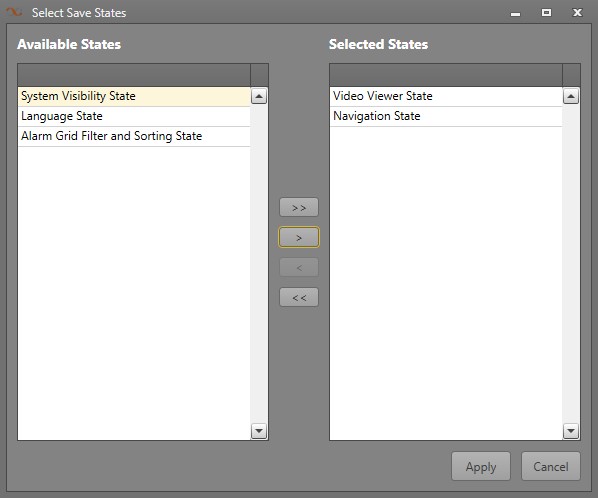598x498 pixels.
Task: Select Navigation State in the selected list
Action: point(446,116)
